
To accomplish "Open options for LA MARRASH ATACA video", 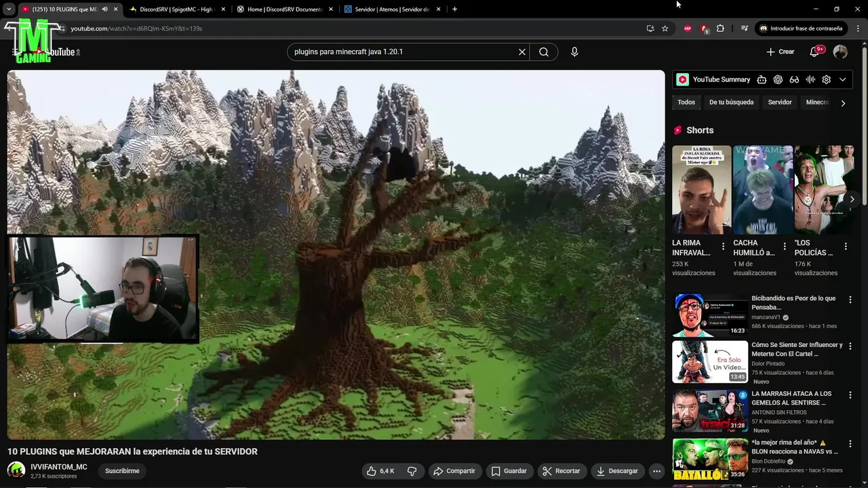I will (850, 395).
